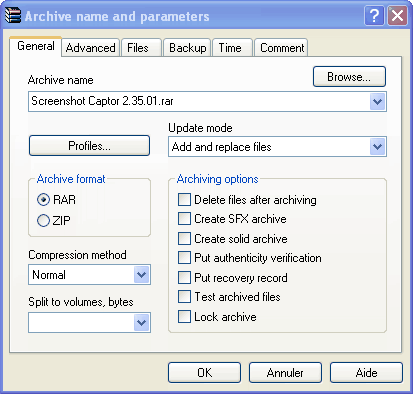This screenshot has height=394, width=413.
Task: Close the Archive name and parameters dialog
Action: (x=397, y=15)
